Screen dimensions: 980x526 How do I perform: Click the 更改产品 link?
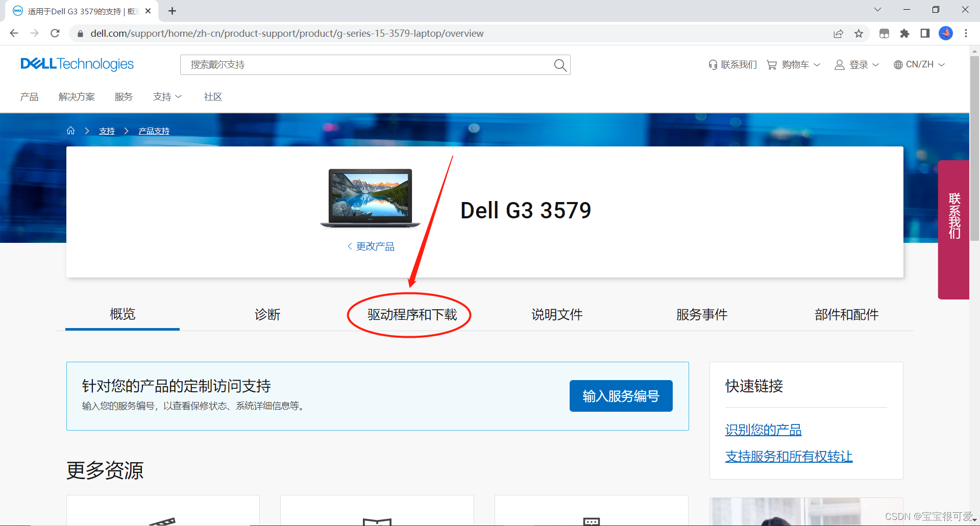point(371,246)
